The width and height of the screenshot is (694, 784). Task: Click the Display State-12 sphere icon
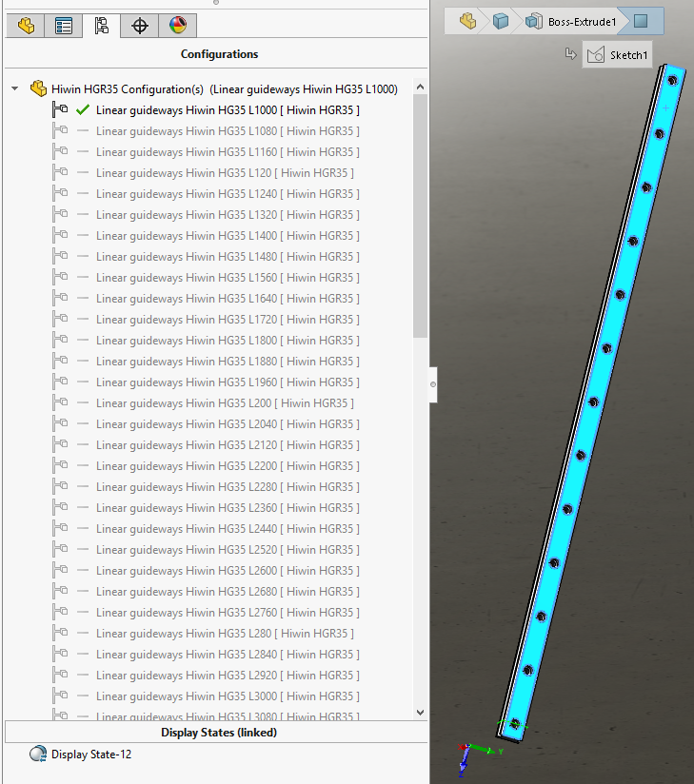pos(37,754)
